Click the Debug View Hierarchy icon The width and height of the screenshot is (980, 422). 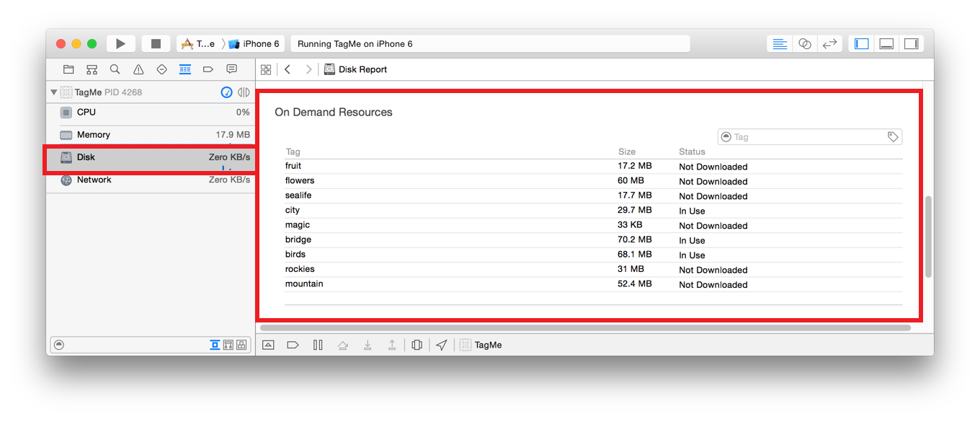[416, 345]
